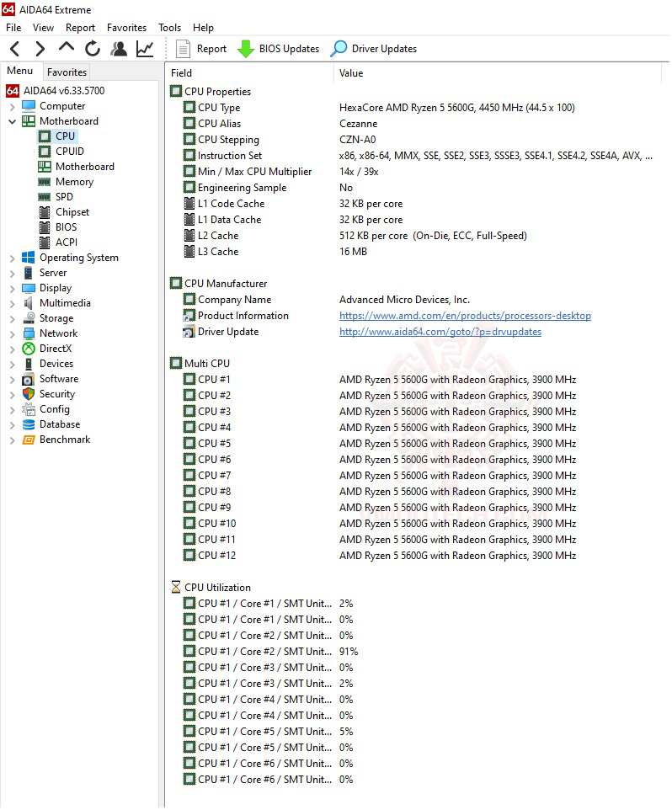Open the Help menu

click(x=203, y=28)
